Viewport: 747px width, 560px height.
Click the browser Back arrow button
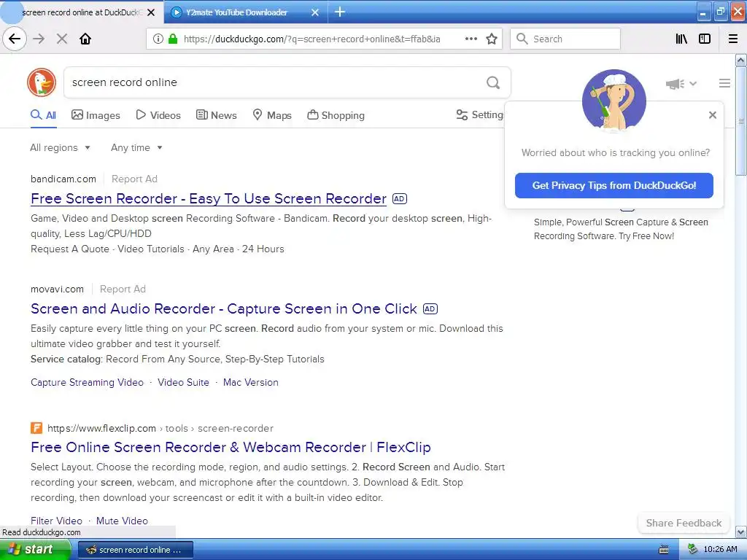(15, 39)
